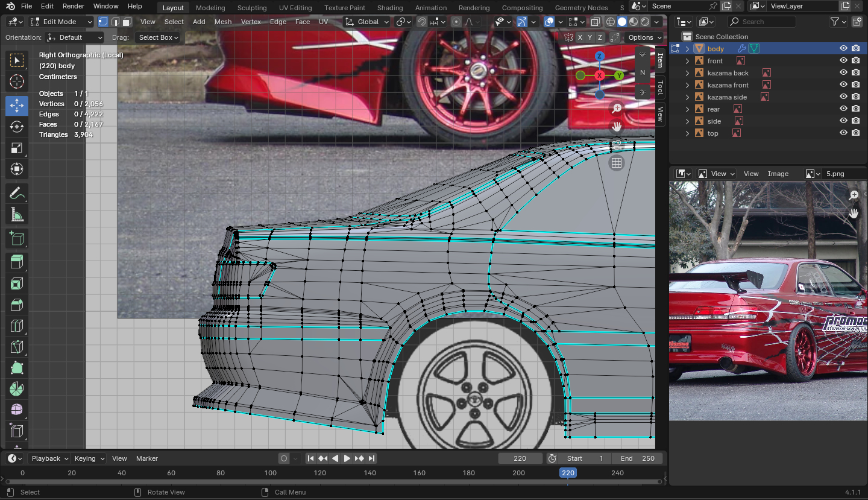Switch between perspective and orthographic grid icon
Viewport: 868px width, 500px height.
click(x=617, y=163)
